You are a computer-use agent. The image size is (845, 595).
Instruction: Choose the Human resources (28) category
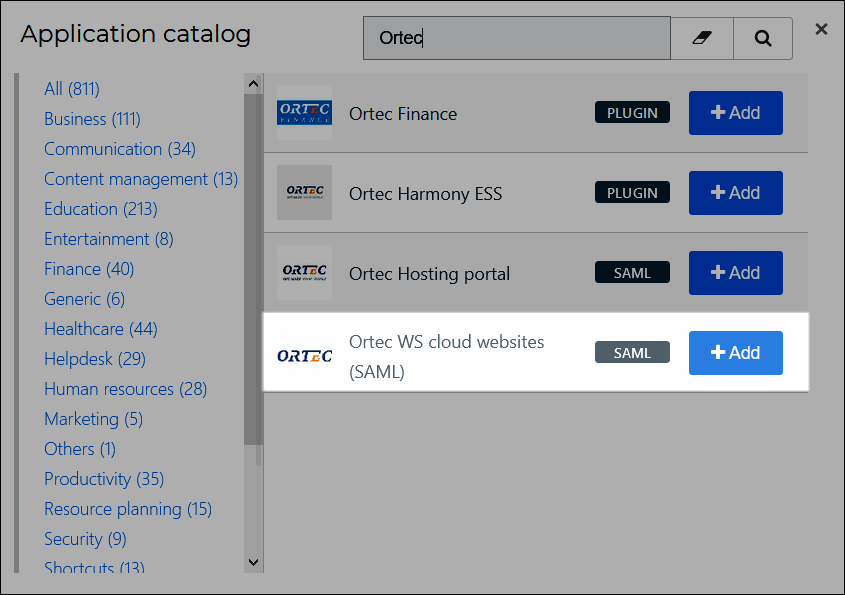pyautogui.click(x=126, y=389)
